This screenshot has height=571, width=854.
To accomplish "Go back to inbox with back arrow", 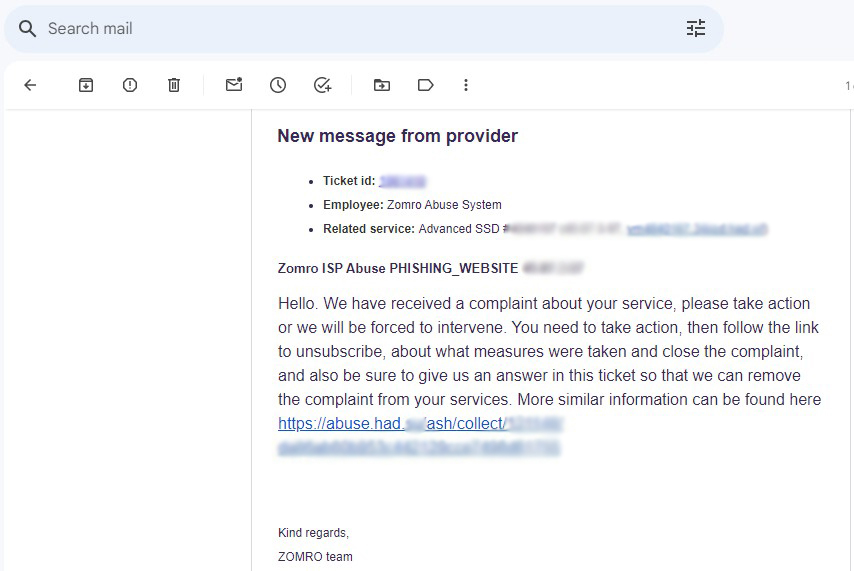I will [30, 85].
